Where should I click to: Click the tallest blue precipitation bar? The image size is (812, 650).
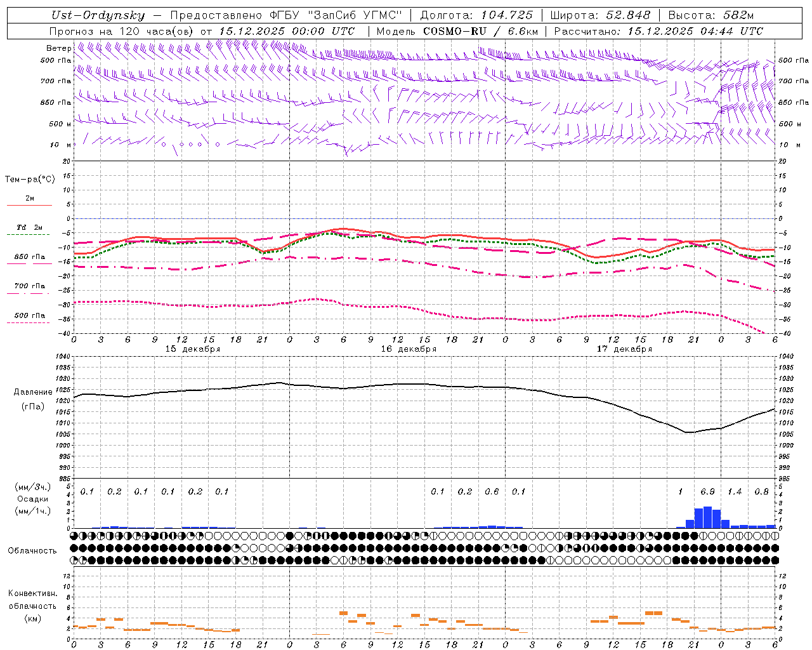(x=707, y=517)
